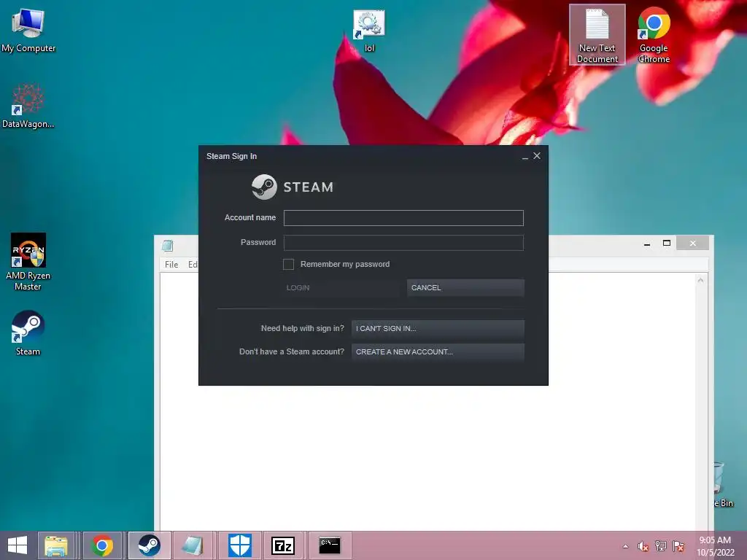Click the network tray icon
The width and height of the screenshot is (747, 560).
pyautogui.click(x=661, y=546)
